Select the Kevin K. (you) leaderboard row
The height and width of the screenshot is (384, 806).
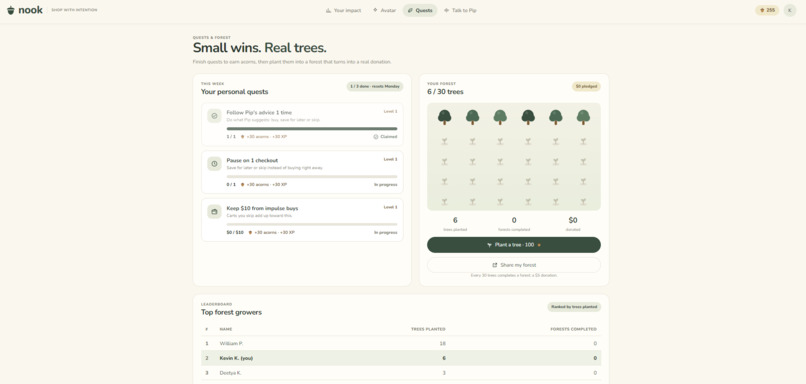click(x=401, y=358)
